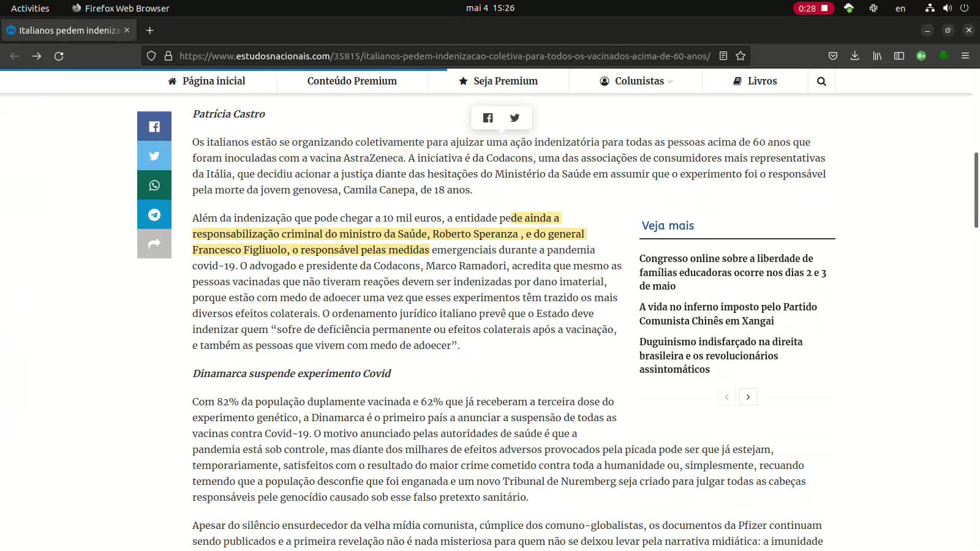980x551 pixels.
Task: Open the green puzzle extension icon
Action: [943, 56]
